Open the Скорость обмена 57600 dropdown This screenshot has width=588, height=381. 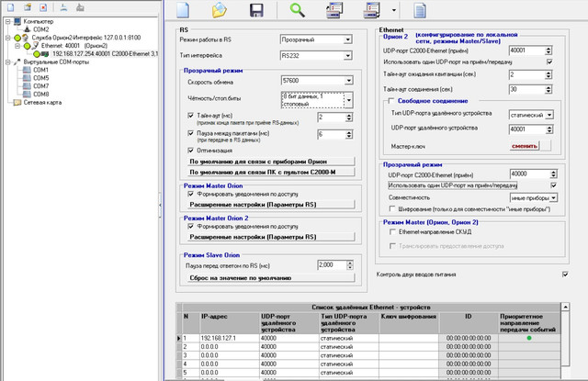click(x=348, y=81)
